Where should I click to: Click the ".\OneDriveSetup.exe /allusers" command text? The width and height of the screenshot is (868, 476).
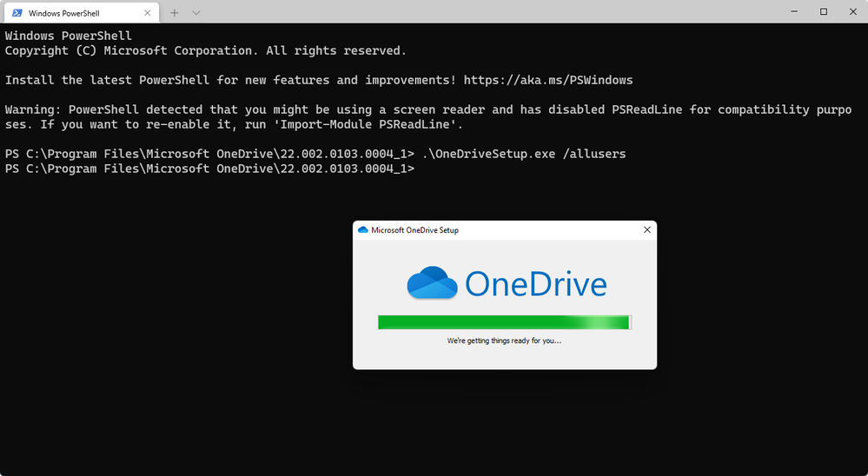[524, 154]
